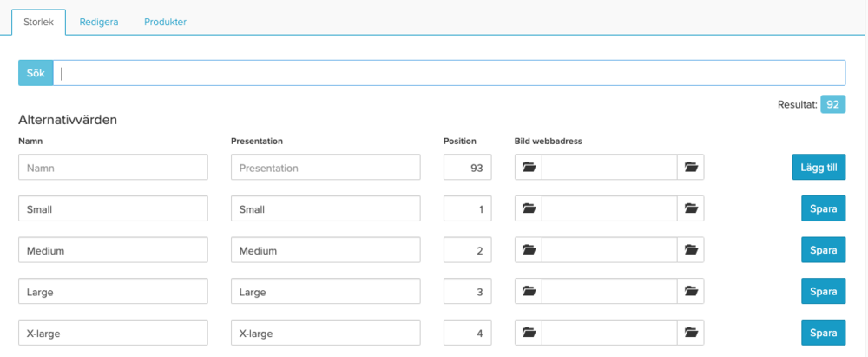This screenshot has width=868, height=357.
Task: Focus the search text field
Action: point(449,73)
